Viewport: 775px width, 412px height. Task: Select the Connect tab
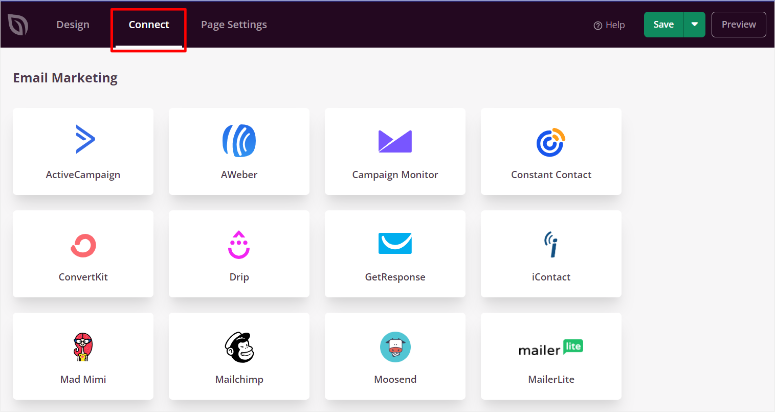point(149,25)
